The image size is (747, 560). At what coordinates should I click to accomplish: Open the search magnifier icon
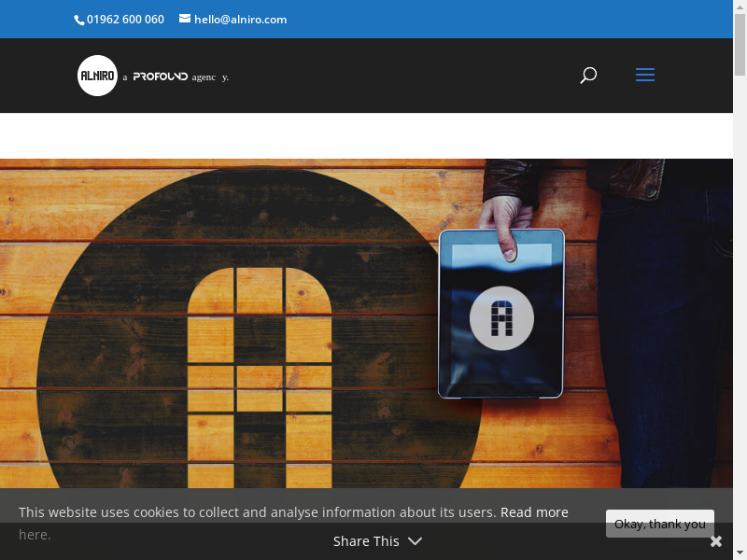(x=588, y=76)
